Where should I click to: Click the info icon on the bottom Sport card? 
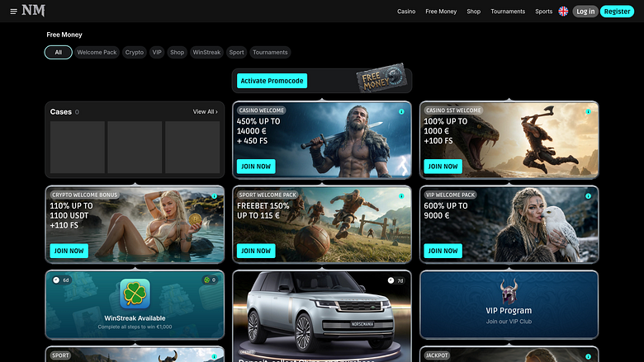point(214,357)
